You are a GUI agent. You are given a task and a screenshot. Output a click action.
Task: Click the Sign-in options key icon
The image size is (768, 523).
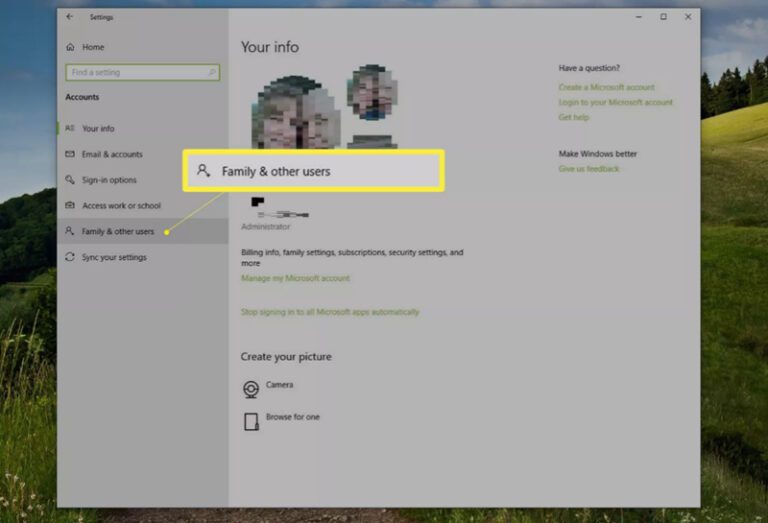(70, 180)
